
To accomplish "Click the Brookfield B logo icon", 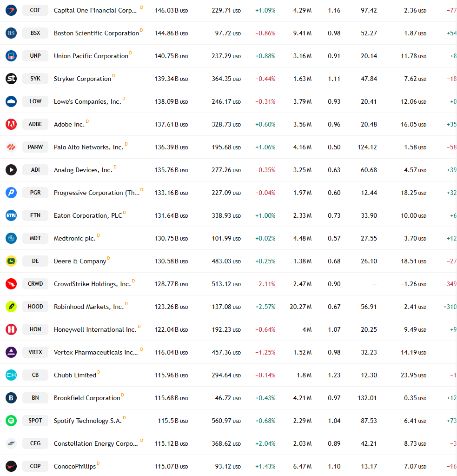I will tap(11, 398).
